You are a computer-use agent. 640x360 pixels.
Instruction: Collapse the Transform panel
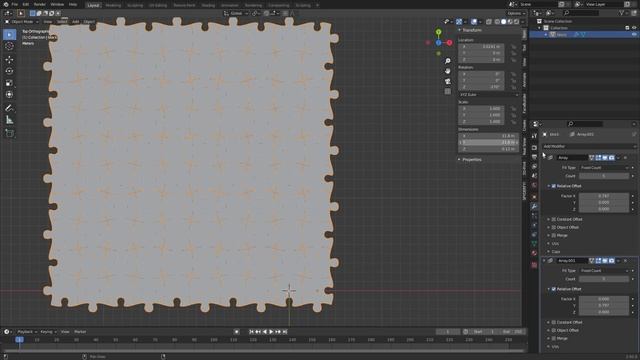tap(471, 30)
